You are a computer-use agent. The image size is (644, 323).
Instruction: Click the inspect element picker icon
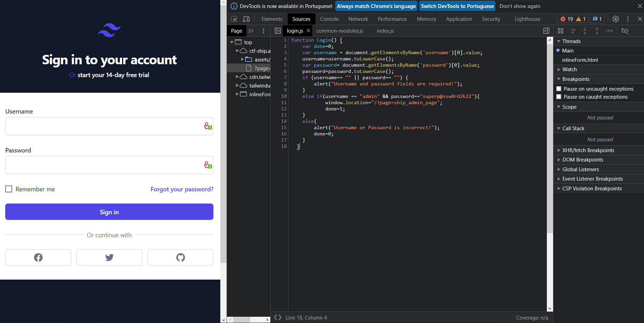[x=234, y=19]
